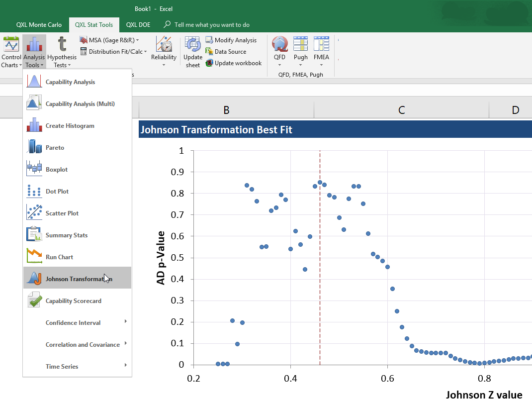This screenshot has width=532, height=402.
Task: Select the Dot Plot icon
Action: tap(34, 191)
